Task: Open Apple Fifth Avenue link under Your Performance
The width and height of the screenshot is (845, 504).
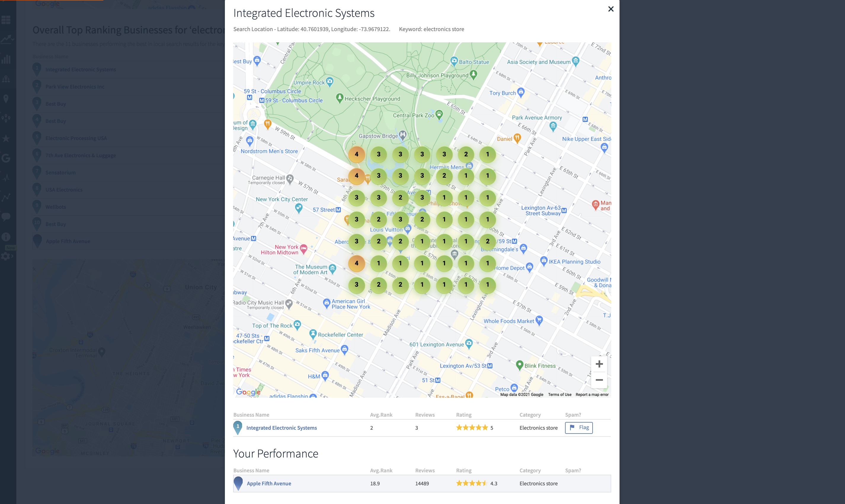Action: pos(269,484)
